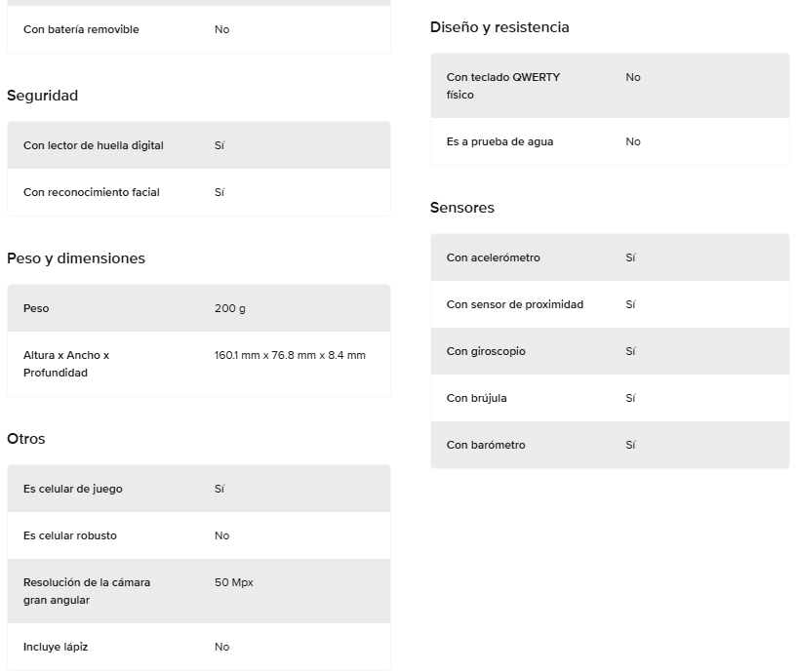Click the 200 g weight value
This screenshot has height=672, width=798.
230,308
